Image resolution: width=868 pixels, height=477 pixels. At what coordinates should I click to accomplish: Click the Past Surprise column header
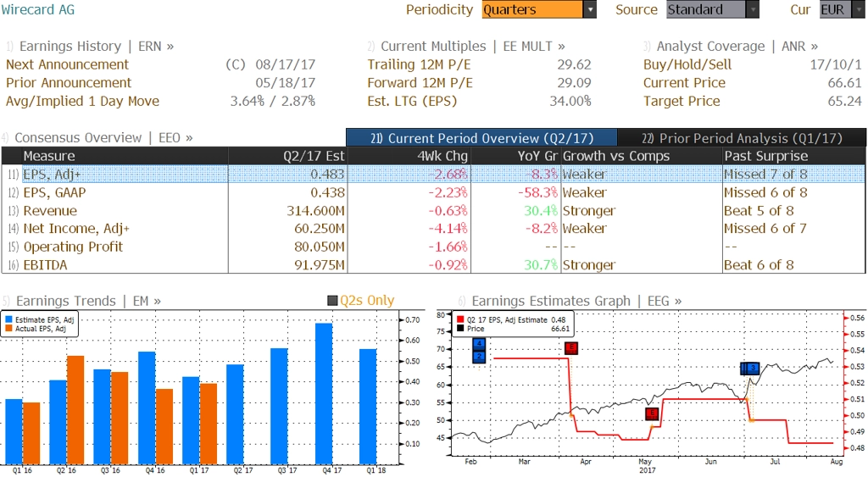[794, 156]
